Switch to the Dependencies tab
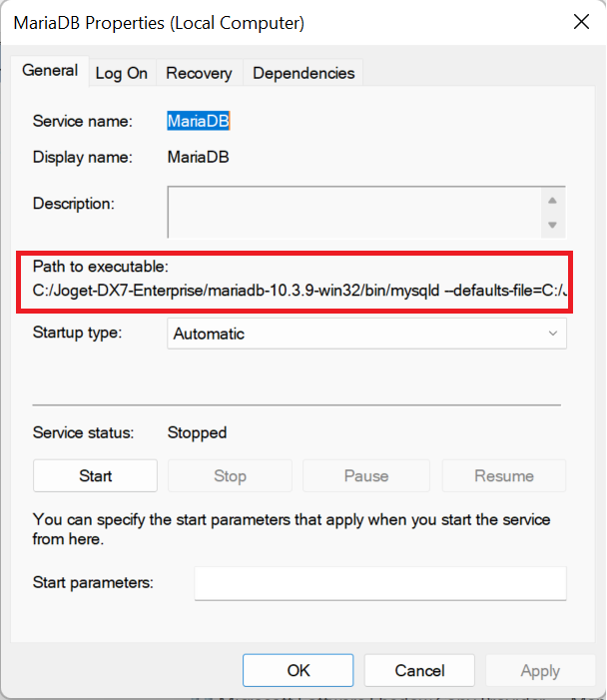Image resolution: width=607 pixels, height=700 pixels. [x=303, y=73]
